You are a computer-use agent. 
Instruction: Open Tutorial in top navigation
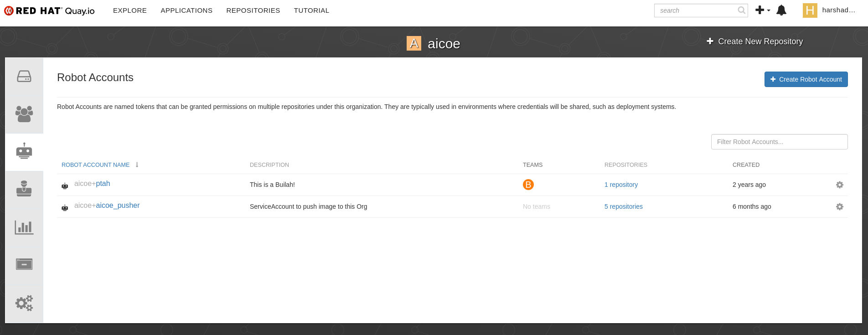pyautogui.click(x=311, y=10)
